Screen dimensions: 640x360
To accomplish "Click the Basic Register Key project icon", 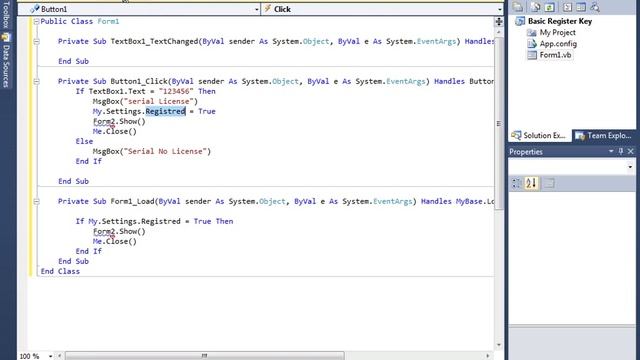I will (x=520, y=21).
